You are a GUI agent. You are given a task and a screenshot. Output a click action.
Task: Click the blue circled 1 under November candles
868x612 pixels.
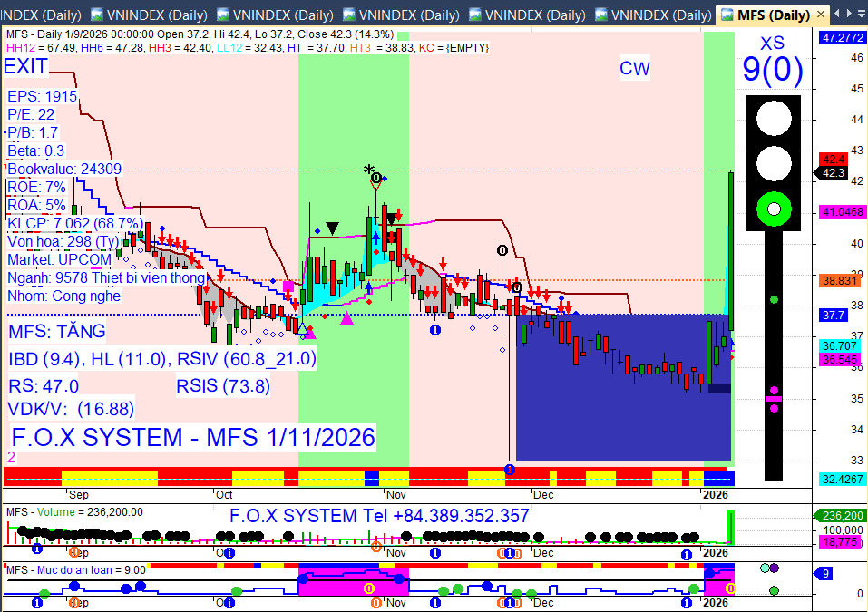tap(435, 330)
